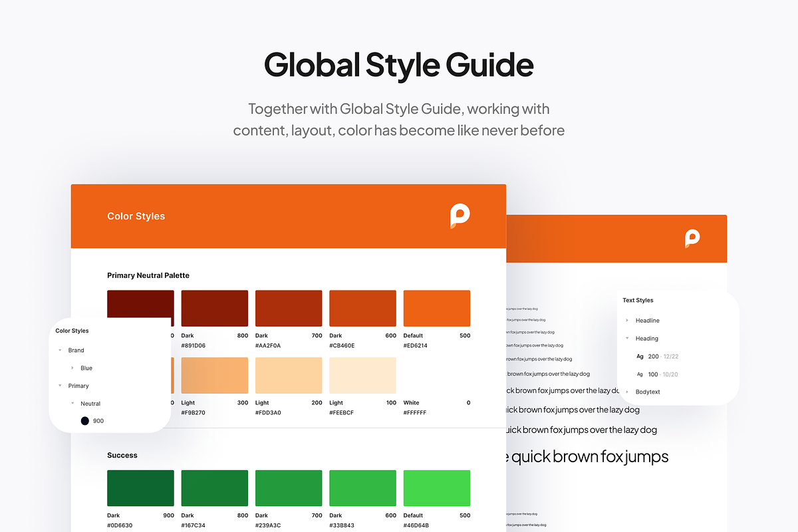Click the "Primary Neutral Palette" section heading
The image size is (798, 532).
coord(148,275)
